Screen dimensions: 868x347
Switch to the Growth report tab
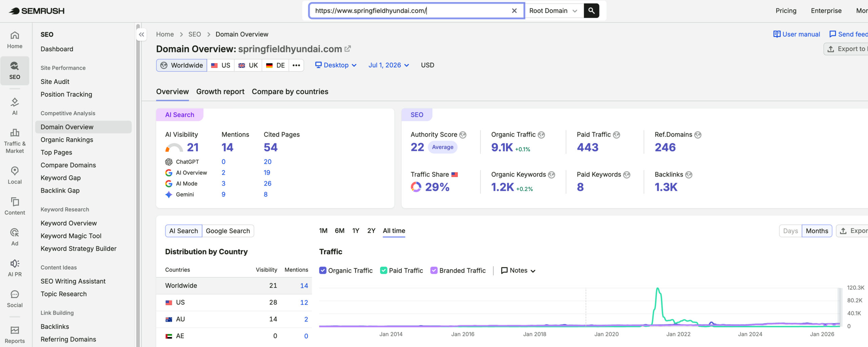pyautogui.click(x=220, y=92)
